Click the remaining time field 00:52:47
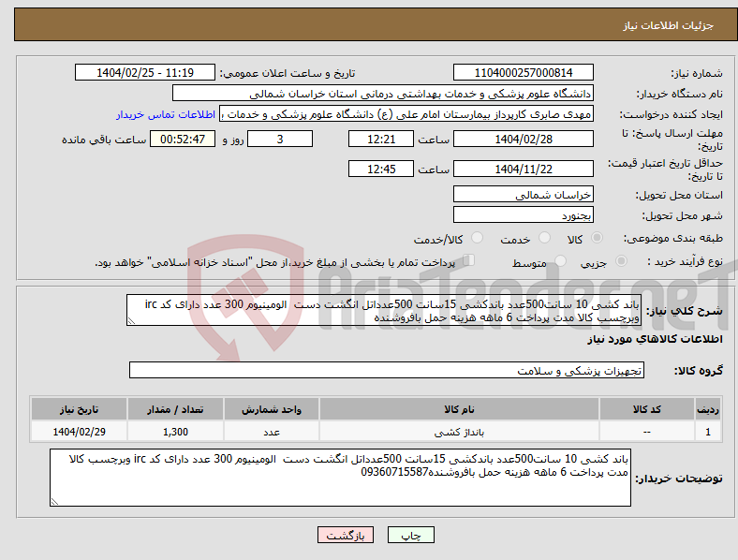 tap(183, 139)
